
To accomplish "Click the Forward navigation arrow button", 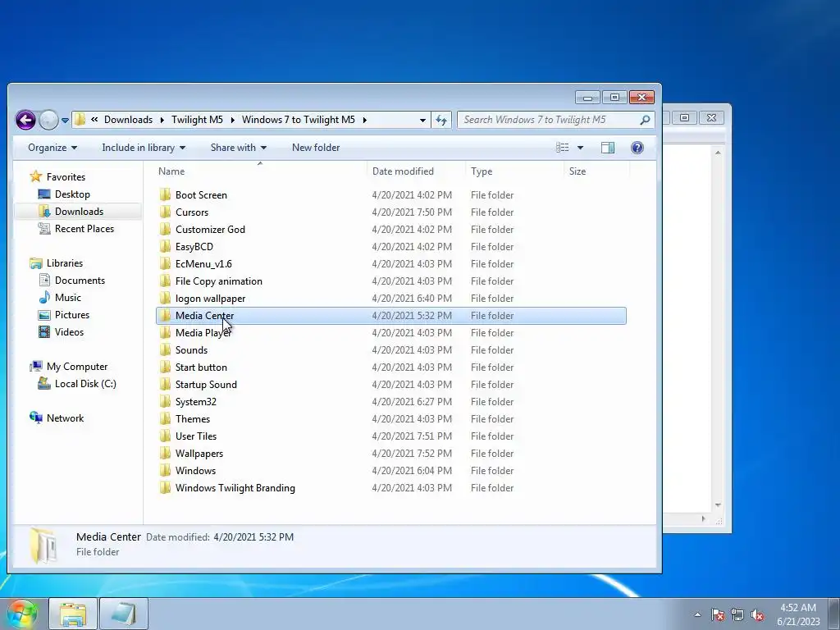I will 48,120.
